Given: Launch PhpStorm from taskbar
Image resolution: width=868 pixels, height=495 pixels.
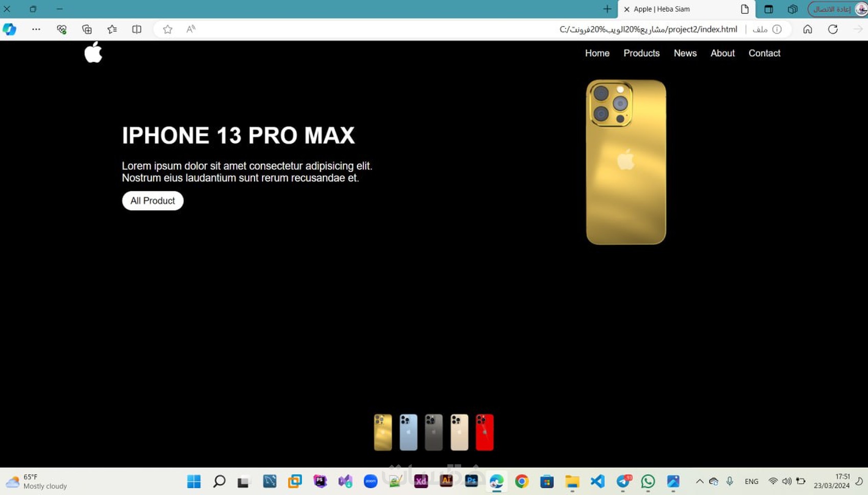Looking at the screenshot, I should click(320, 481).
